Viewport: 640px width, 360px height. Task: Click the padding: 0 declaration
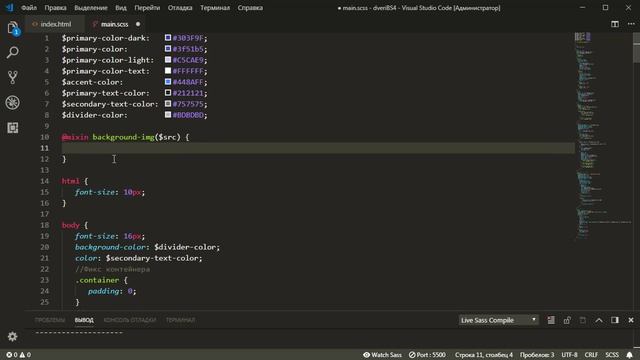[x=112, y=291]
